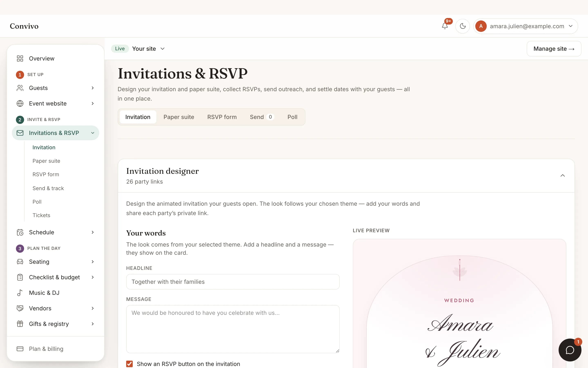Viewport: 588px width, 368px height.
Task: Select Paper suite in sidebar submenu
Action: point(46,161)
